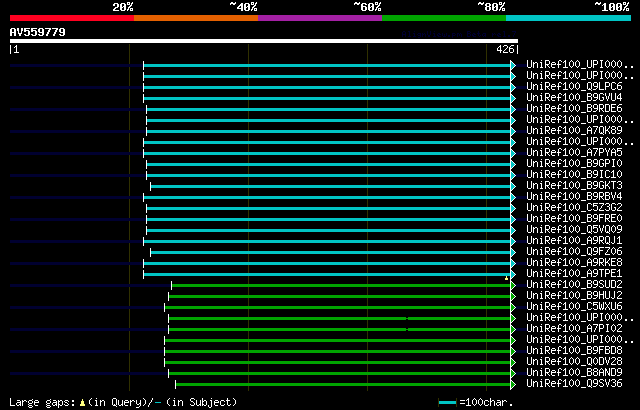
Task: Click the green arrowhead ending the Q9SV36 bar
Action: tap(513, 385)
